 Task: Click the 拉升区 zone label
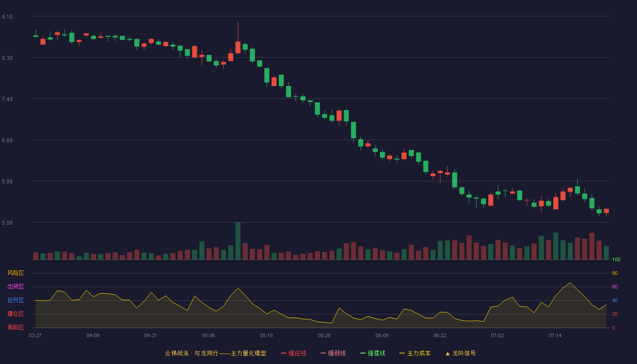pyautogui.click(x=16, y=300)
